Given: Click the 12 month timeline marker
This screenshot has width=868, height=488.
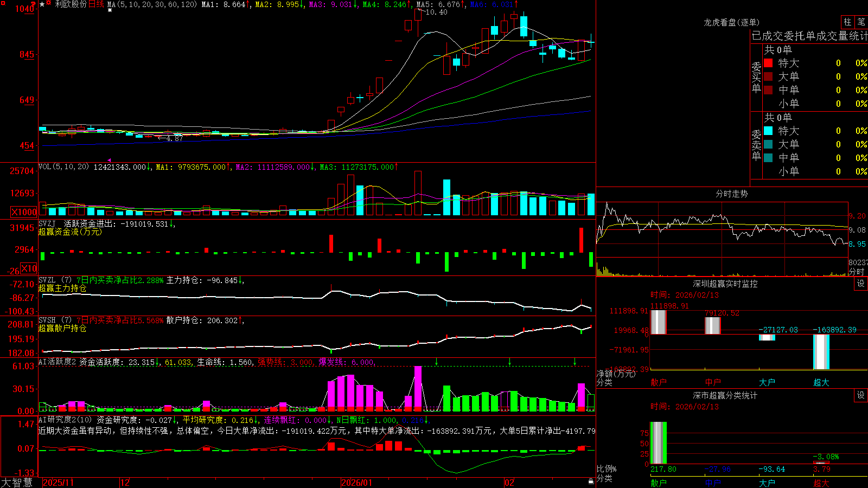Looking at the screenshot, I should point(125,483).
